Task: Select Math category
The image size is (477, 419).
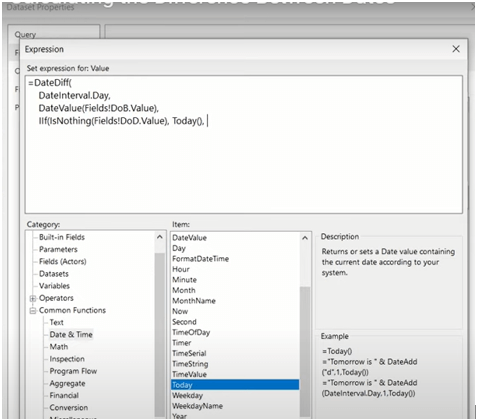Action: pos(59,347)
